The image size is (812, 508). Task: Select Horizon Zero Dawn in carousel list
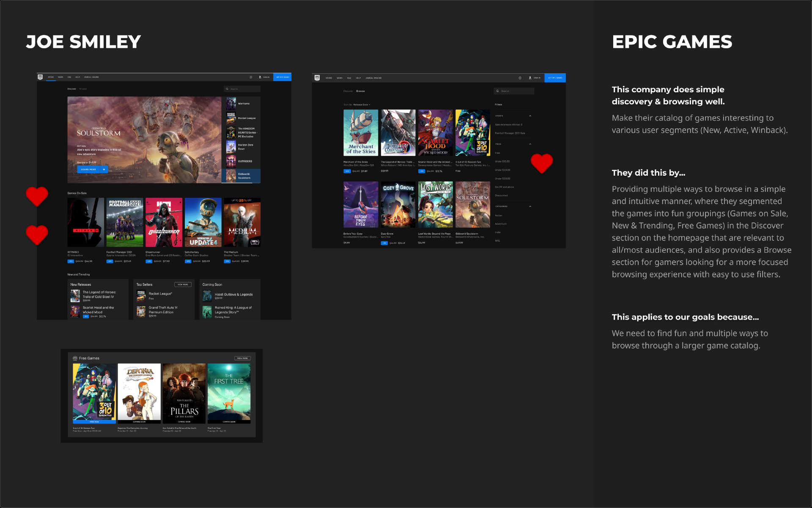[x=241, y=147]
